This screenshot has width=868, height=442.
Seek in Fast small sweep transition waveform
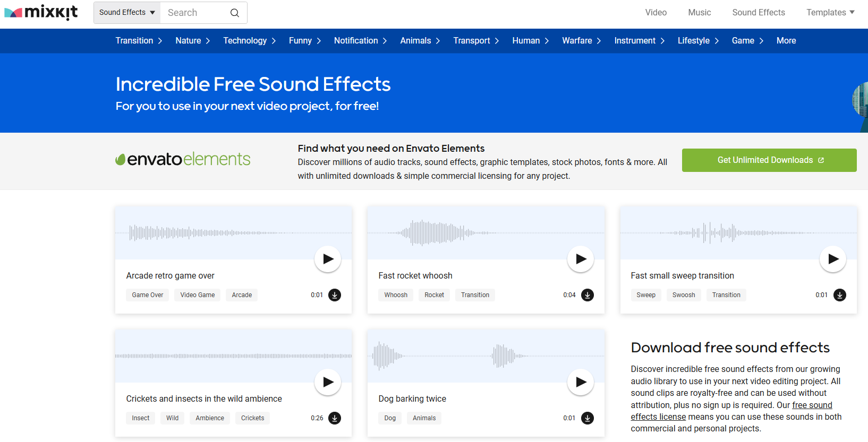pyautogui.click(x=738, y=232)
